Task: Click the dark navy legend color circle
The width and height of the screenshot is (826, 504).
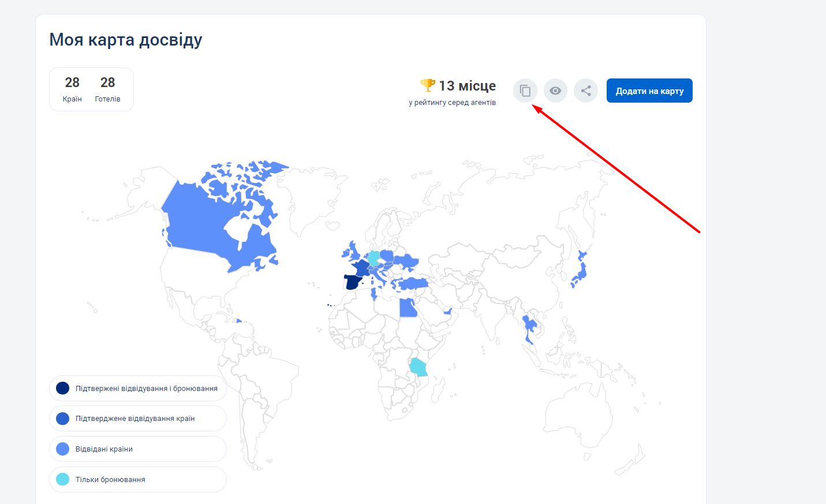Action: [62, 388]
